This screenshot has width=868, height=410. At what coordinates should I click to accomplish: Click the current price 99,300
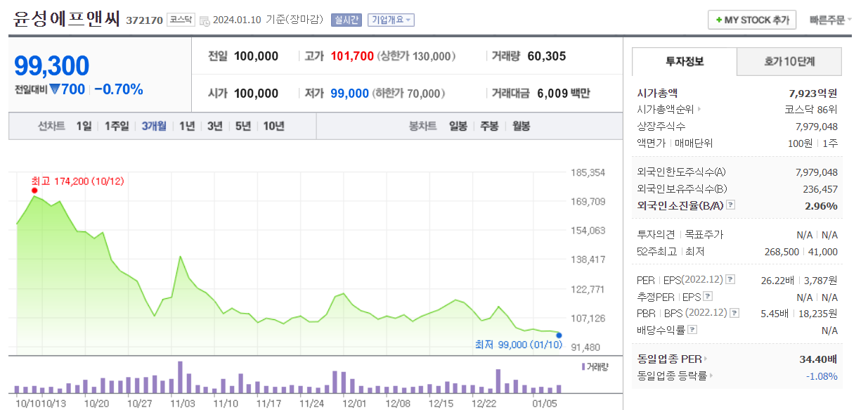tap(52, 66)
